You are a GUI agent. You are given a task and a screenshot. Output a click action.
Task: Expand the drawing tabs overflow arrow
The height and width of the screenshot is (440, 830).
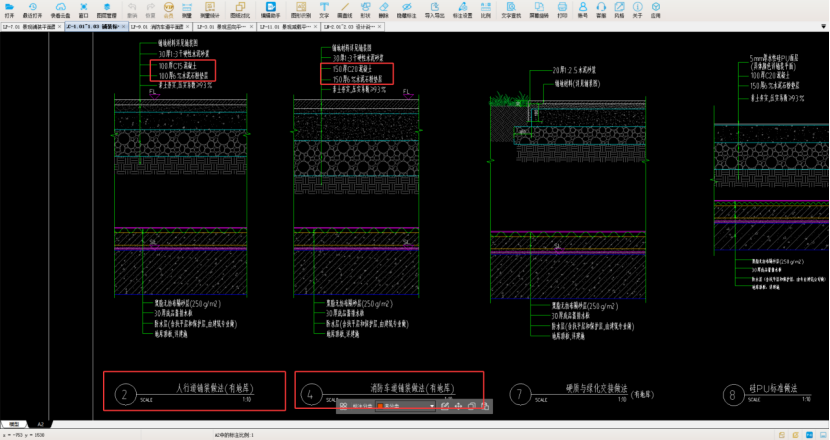pos(823,27)
